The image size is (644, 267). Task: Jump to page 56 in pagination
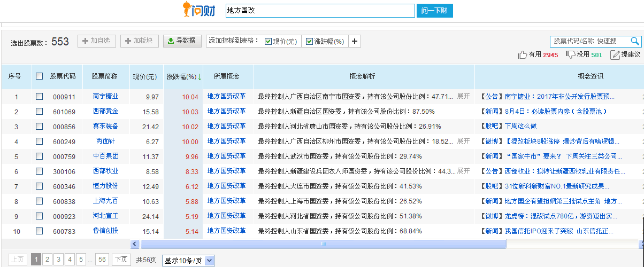(x=103, y=260)
